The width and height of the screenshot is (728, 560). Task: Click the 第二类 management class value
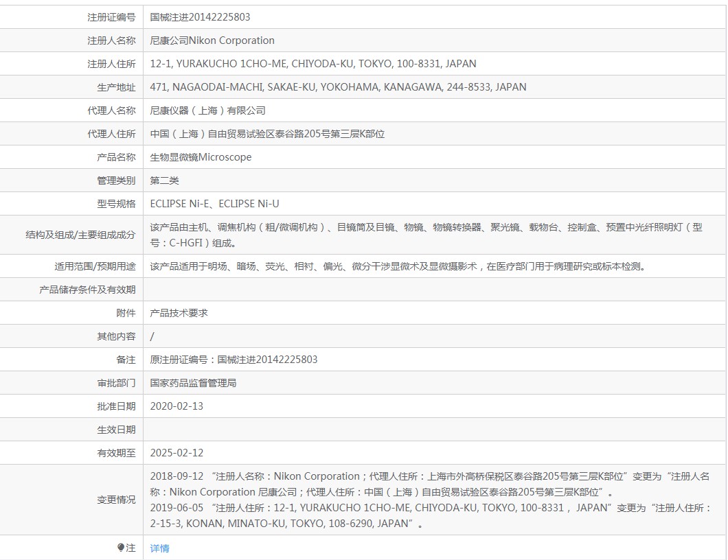tap(164, 180)
